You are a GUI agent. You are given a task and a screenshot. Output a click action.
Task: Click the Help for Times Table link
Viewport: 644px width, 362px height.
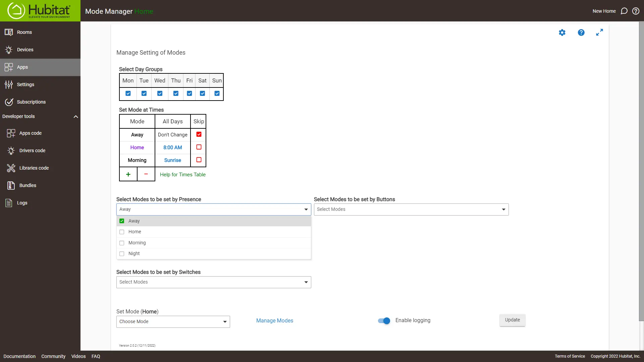(183, 174)
